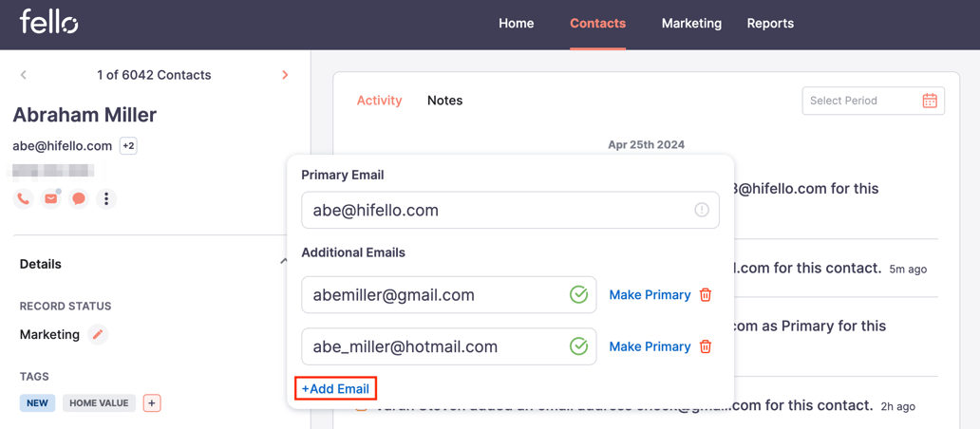
Task: Make abemiller@gmail.com the primary email
Action: point(650,295)
